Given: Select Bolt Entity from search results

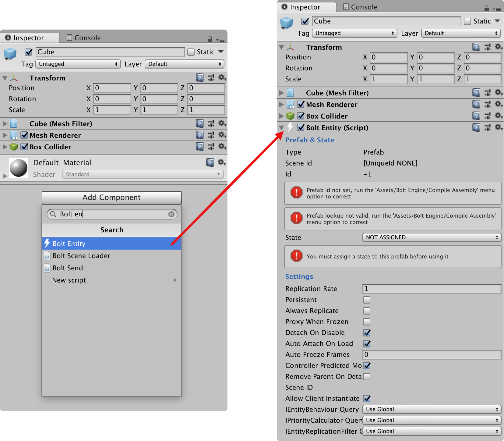Looking at the screenshot, I should pos(112,244).
